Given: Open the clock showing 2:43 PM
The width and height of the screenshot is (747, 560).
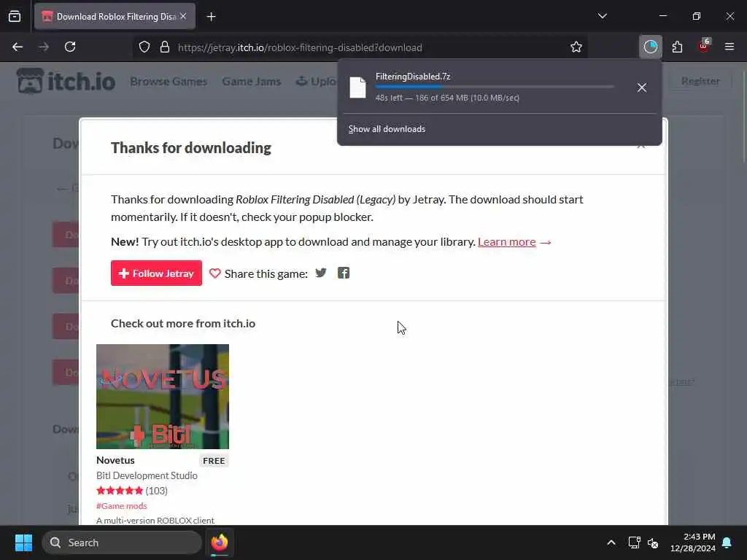Looking at the screenshot, I should pos(693,542).
